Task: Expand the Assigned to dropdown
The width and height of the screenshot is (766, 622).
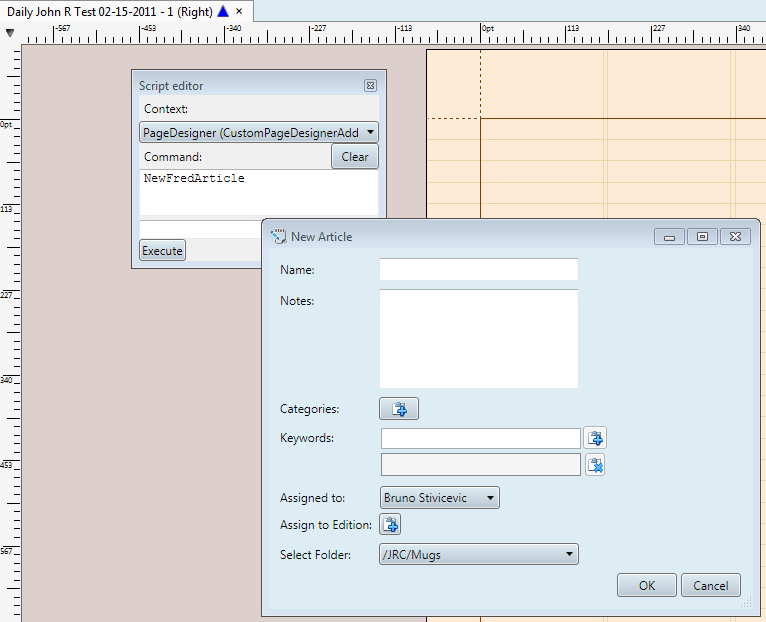Action: point(440,498)
